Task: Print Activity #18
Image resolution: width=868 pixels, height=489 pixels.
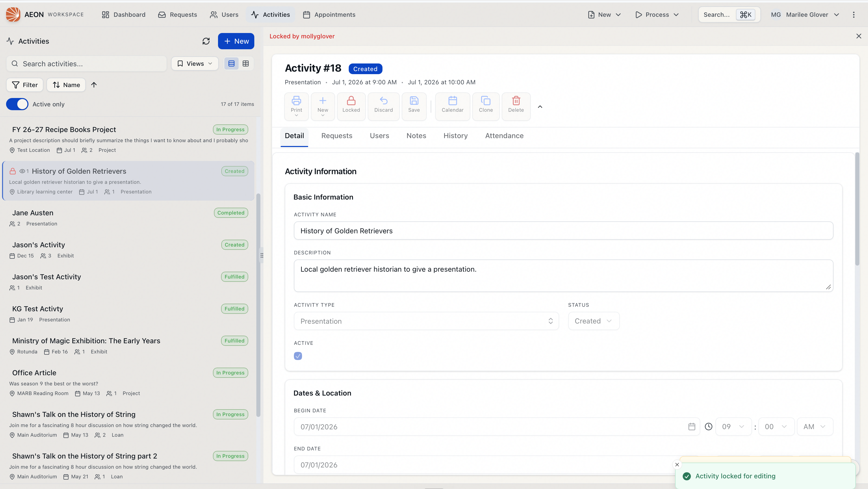Action: (296, 106)
